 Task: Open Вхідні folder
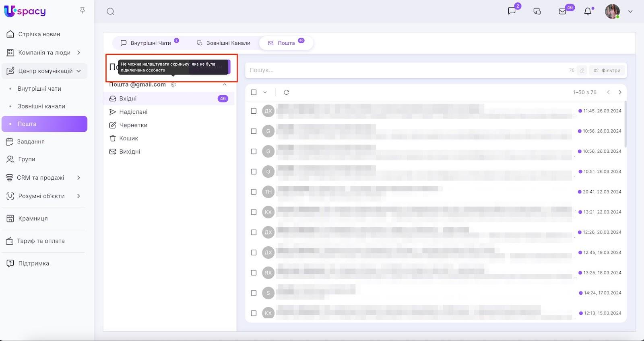(x=169, y=98)
